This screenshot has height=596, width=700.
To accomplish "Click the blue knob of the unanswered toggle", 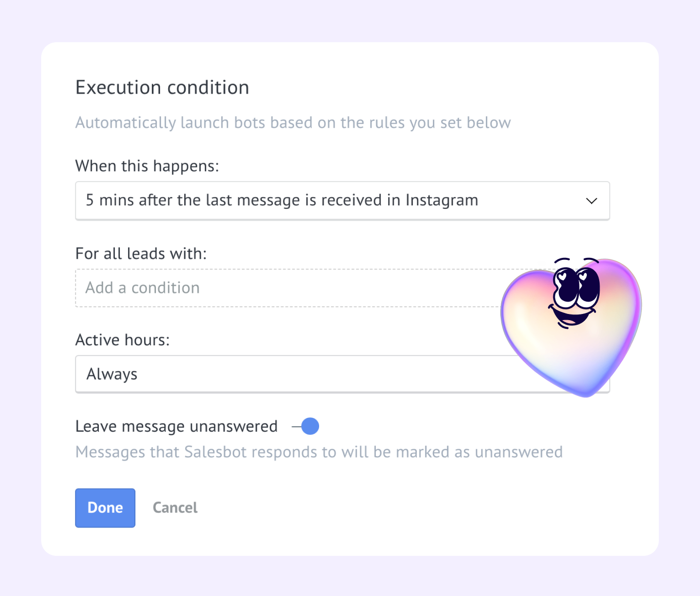I will click(x=310, y=426).
